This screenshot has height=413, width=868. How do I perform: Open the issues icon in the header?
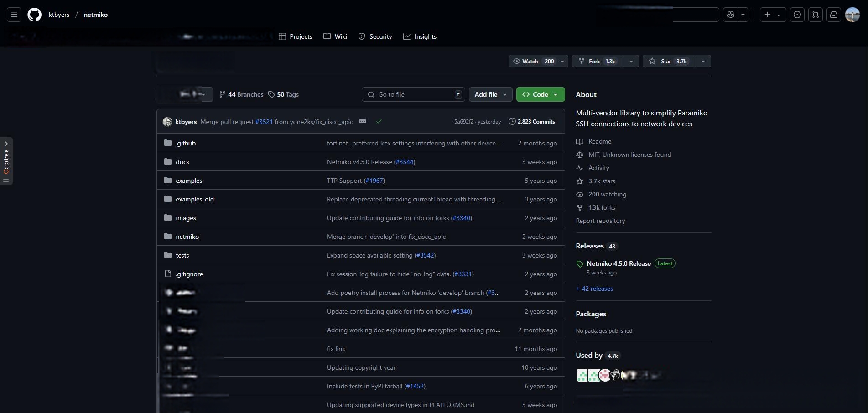[x=797, y=15]
